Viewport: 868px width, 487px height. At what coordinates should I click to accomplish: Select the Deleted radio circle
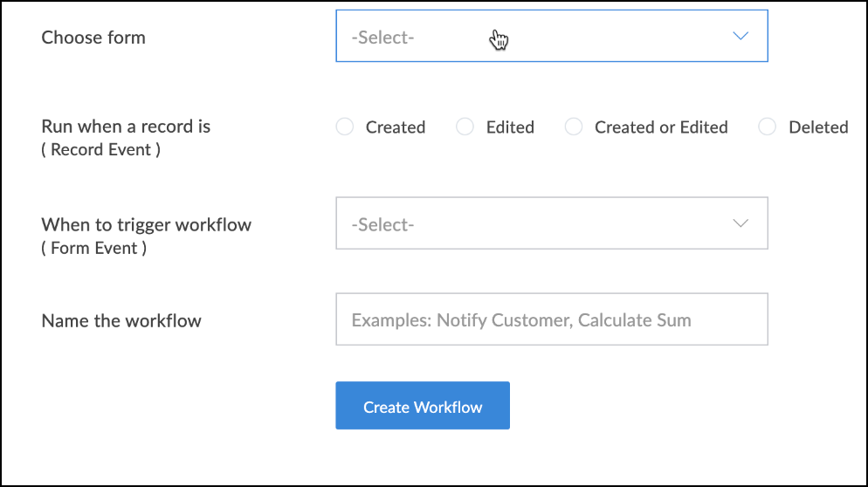click(x=768, y=127)
